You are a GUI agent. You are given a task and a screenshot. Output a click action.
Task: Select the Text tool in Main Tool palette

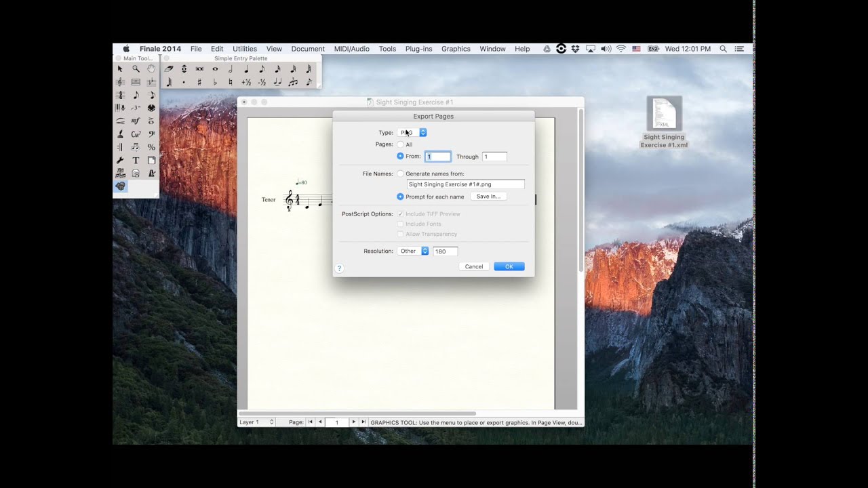[x=136, y=160]
